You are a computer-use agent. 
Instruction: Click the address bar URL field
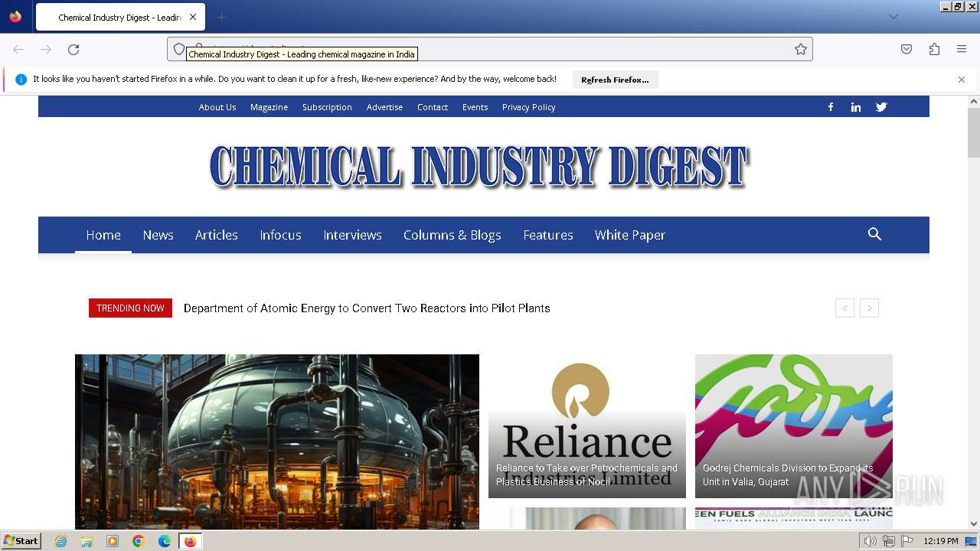pyautogui.click(x=490, y=49)
